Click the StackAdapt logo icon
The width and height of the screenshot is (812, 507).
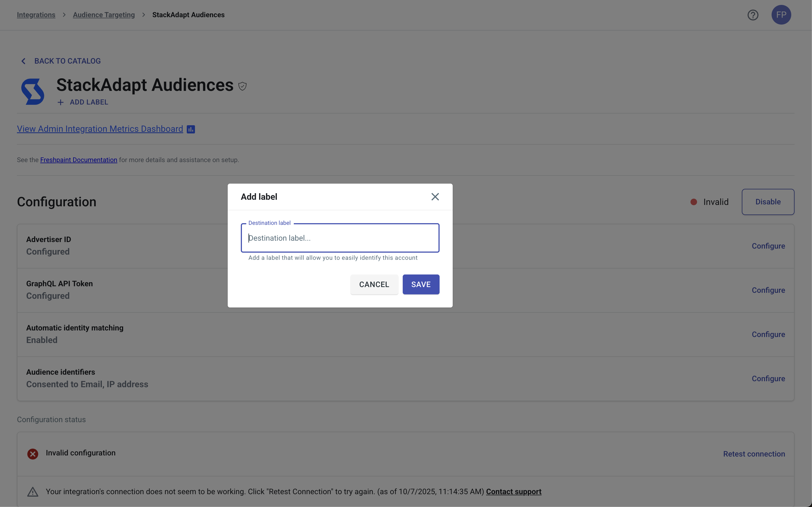click(x=33, y=91)
